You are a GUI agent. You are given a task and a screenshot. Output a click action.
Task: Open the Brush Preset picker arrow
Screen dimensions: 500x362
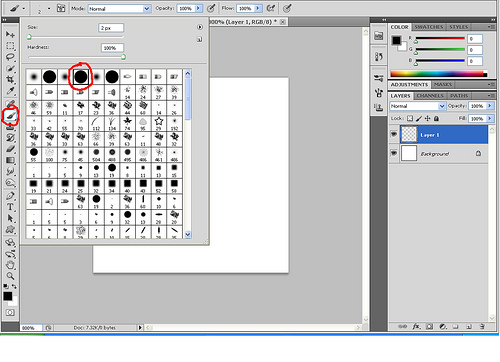tap(49, 8)
